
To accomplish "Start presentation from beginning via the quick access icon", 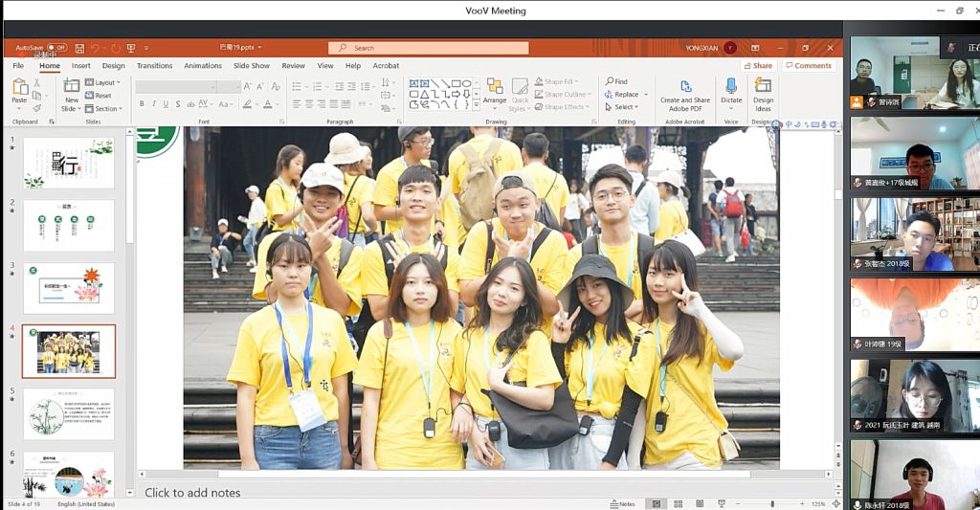I will (x=131, y=48).
